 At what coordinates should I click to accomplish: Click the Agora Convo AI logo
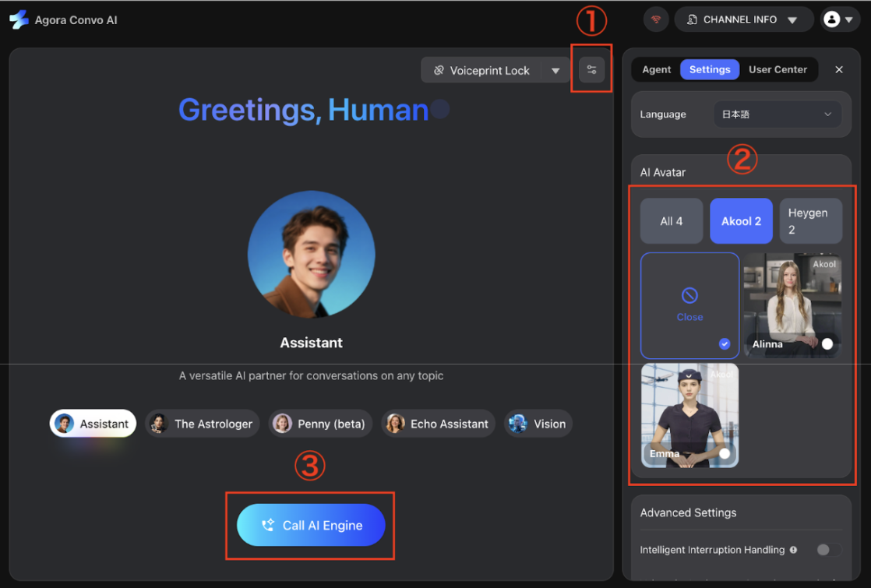pyautogui.click(x=17, y=19)
